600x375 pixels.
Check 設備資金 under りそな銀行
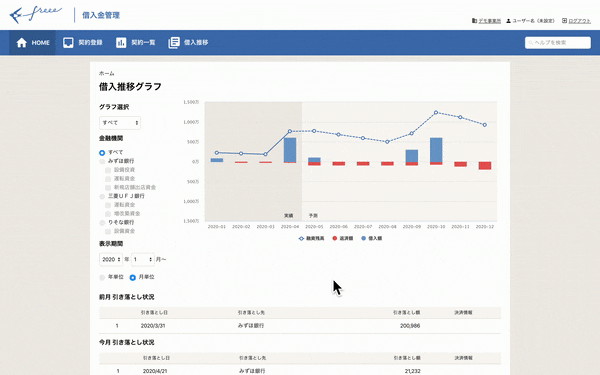tap(108, 232)
